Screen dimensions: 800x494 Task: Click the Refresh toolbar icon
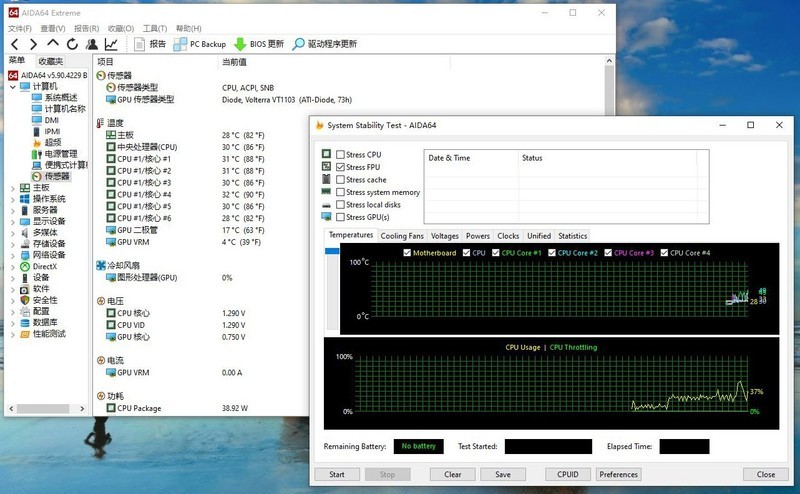(x=72, y=44)
